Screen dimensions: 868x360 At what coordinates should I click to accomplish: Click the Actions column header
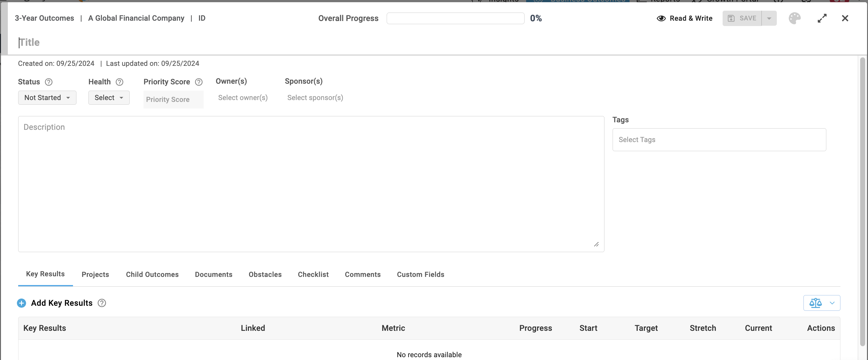tap(821, 328)
